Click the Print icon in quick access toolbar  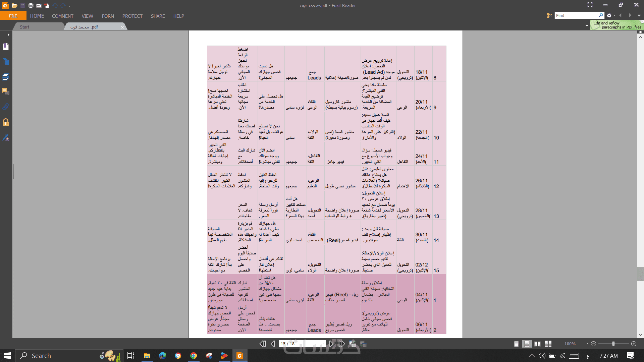click(31, 5)
